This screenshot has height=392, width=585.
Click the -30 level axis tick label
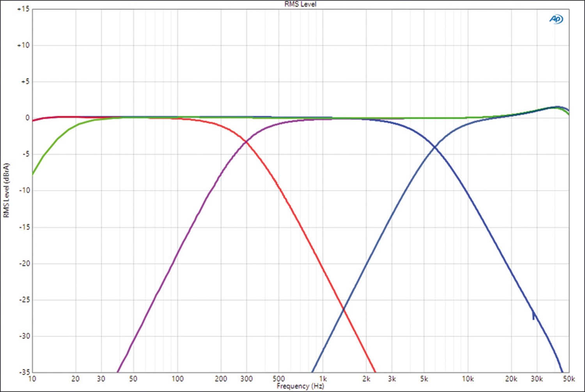coord(24,336)
